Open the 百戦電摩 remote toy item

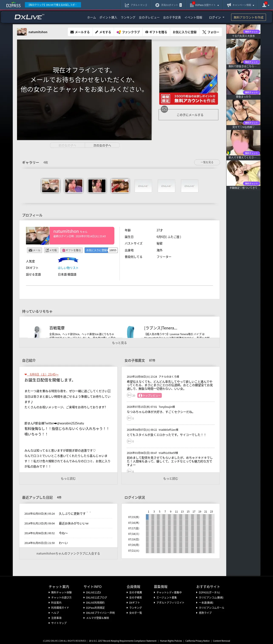tap(57, 328)
